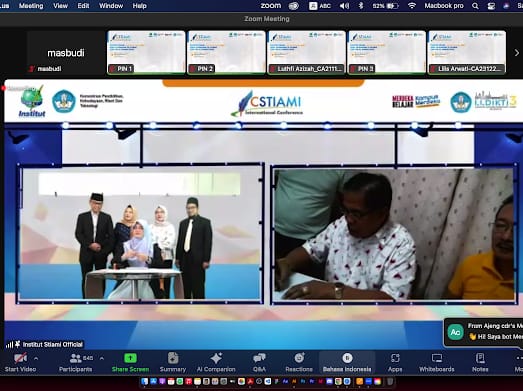Screen dimensions: 523x391
Task: Open the meeting Summary tool
Action: pyautogui.click(x=173, y=363)
